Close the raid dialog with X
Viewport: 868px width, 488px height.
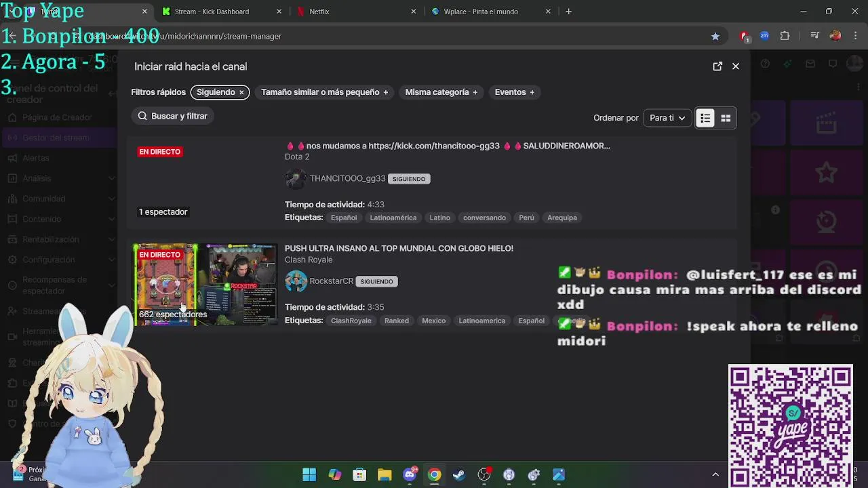(x=735, y=66)
